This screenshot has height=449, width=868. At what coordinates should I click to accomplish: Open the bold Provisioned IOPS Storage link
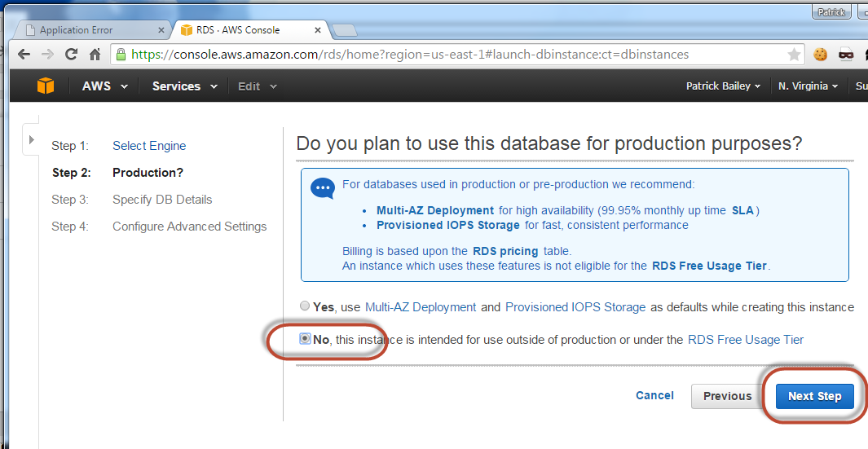447,226
